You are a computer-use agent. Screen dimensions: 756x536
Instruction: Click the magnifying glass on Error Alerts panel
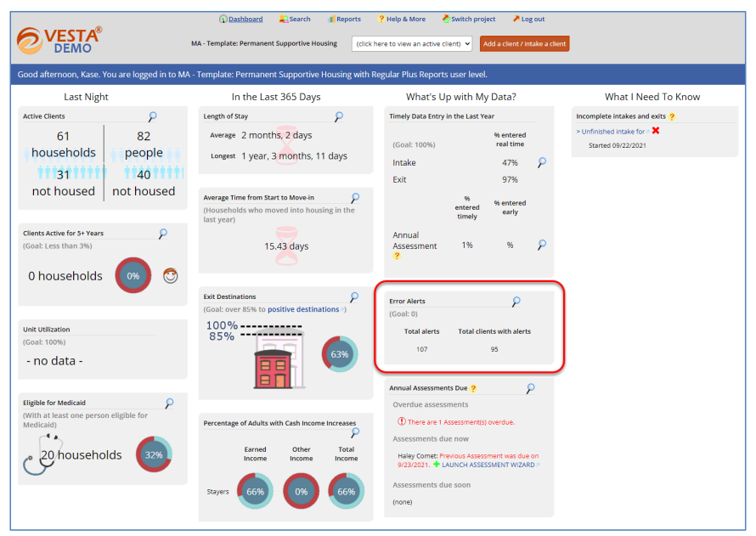(x=515, y=302)
